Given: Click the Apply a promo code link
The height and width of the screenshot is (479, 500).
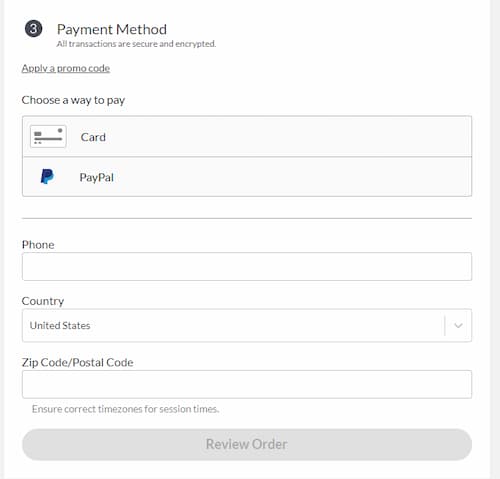Looking at the screenshot, I should click(x=66, y=68).
